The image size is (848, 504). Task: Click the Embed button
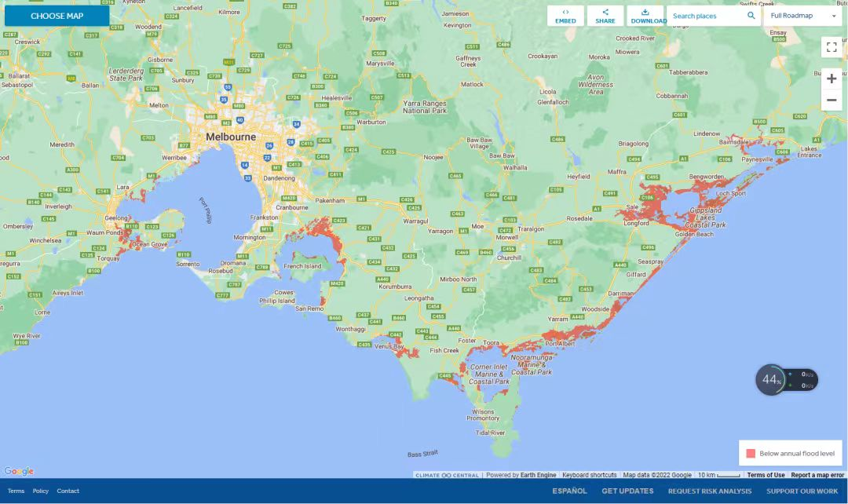(565, 16)
